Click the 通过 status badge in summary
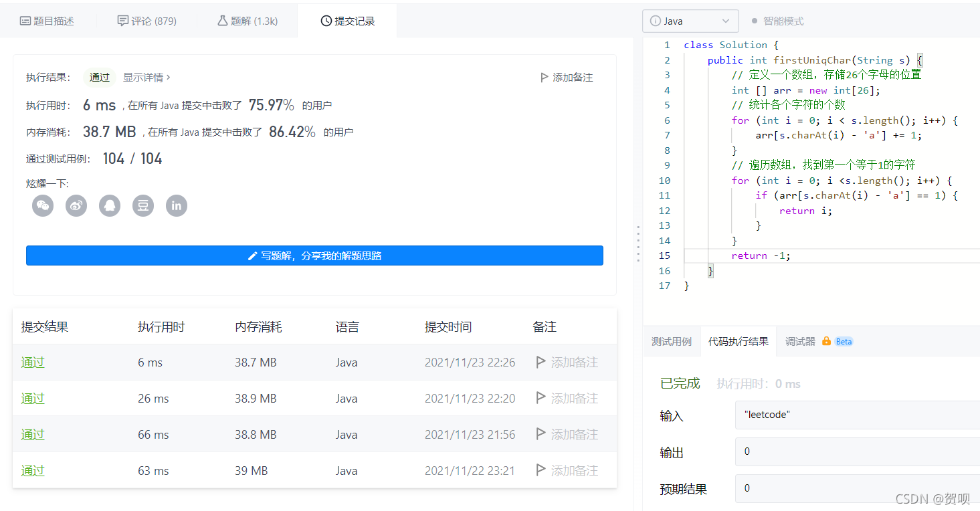 coord(100,78)
